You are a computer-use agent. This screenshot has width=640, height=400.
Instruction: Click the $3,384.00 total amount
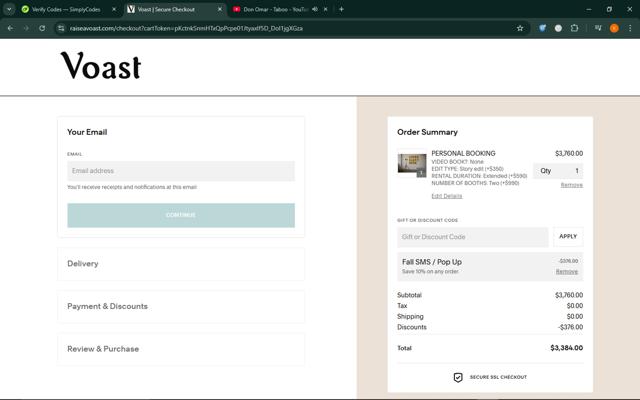(567, 348)
